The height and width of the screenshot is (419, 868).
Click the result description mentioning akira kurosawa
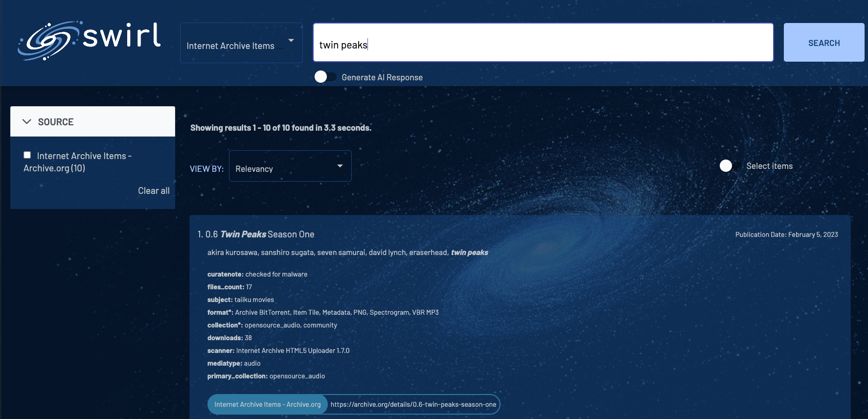tap(348, 253)
